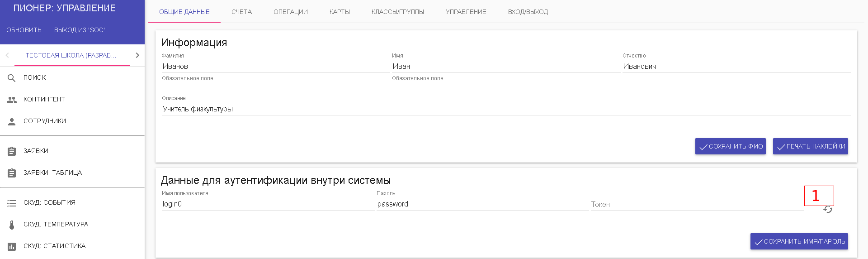The image size is (868, 259).
Task: Click the Сохранить ФИО button
Action: click(x=731, y=146)
